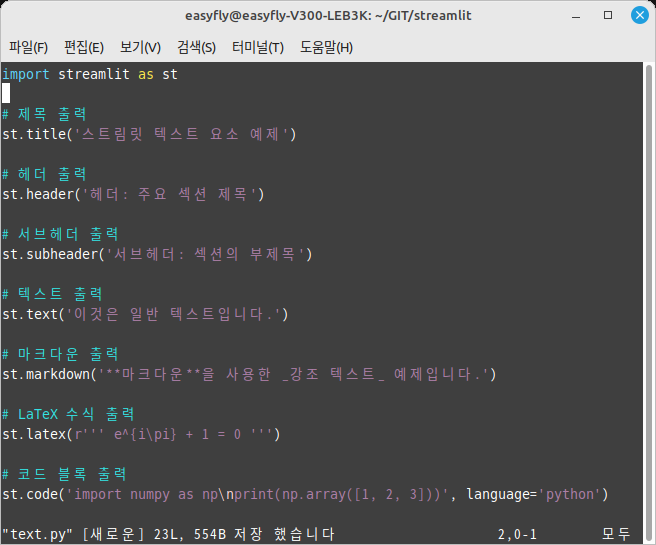This screenshot has height=545, width=656.
Task: Click the st.markdown line
Action: (x=249, y=374)
